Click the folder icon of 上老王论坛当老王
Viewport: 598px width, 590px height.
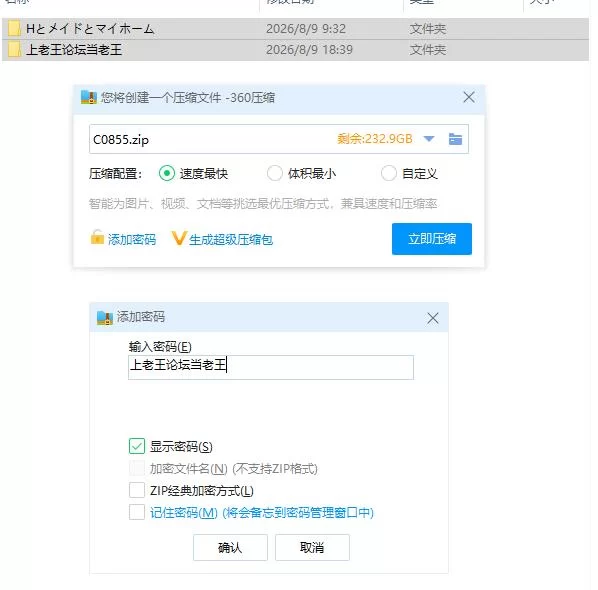pos(14,50)
